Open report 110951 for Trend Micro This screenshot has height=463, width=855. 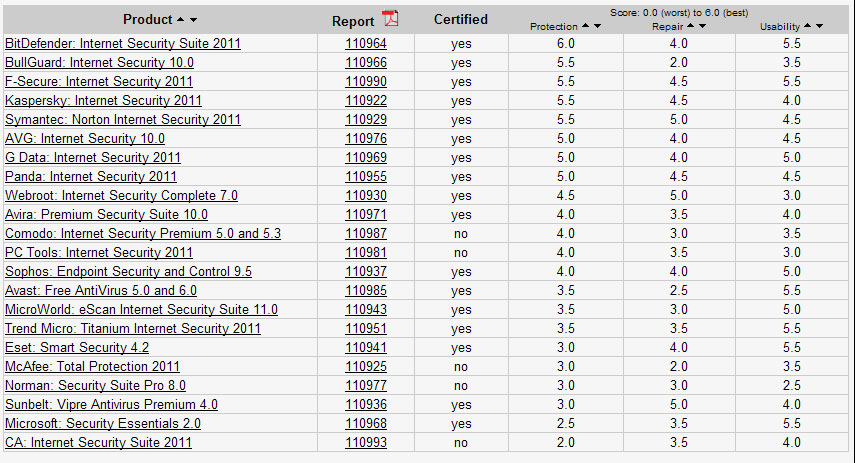tap(366, 329)
